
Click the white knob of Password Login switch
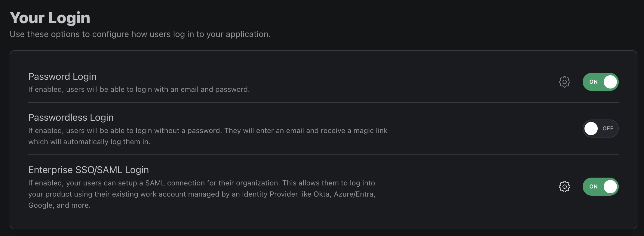(610, 82)
